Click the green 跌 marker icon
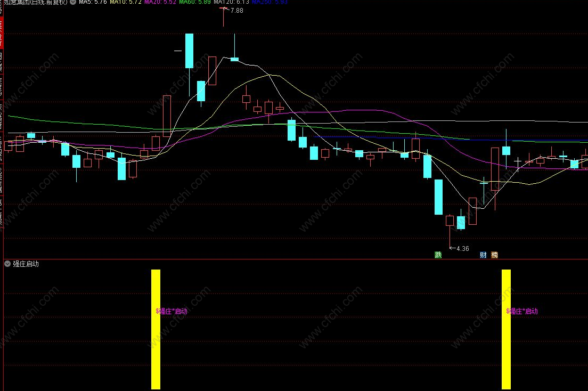The height and width of the screenshot is (391, 588). point(438,255)
